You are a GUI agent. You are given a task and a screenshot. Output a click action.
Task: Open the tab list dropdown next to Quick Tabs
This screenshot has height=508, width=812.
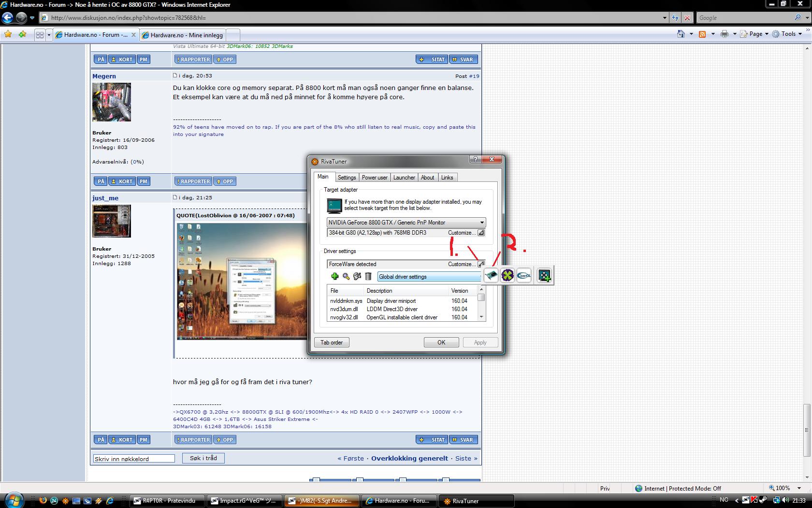coord(49,35)
